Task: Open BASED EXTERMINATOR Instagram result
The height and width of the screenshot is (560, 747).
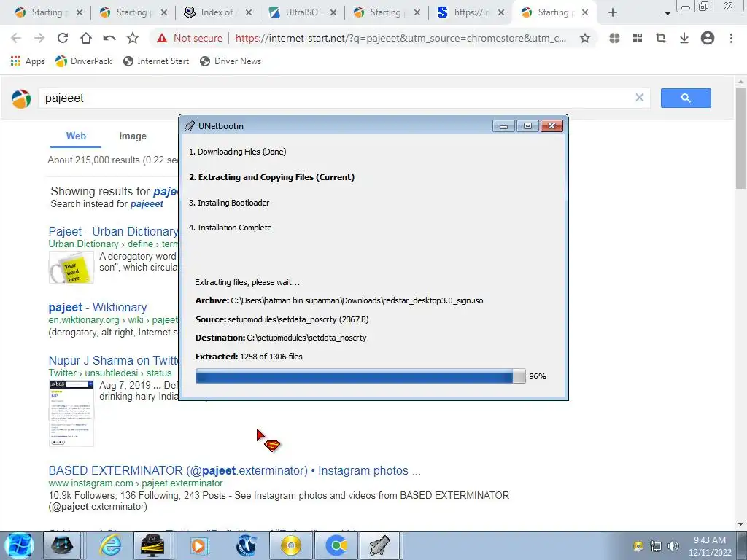Action: pos(234,470)
